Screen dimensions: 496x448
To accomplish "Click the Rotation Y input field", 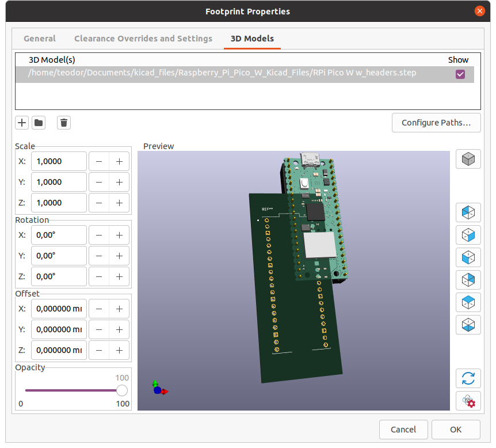I will (x=59, y=256).
